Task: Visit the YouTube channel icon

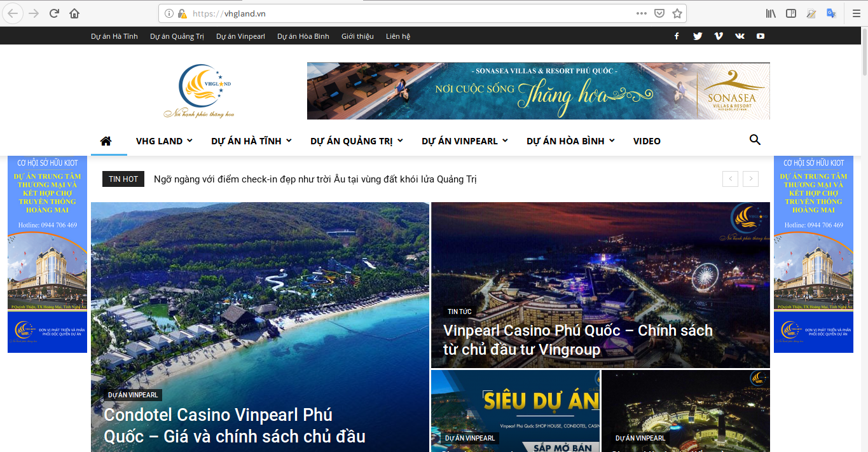Action: tap(761, 36)
